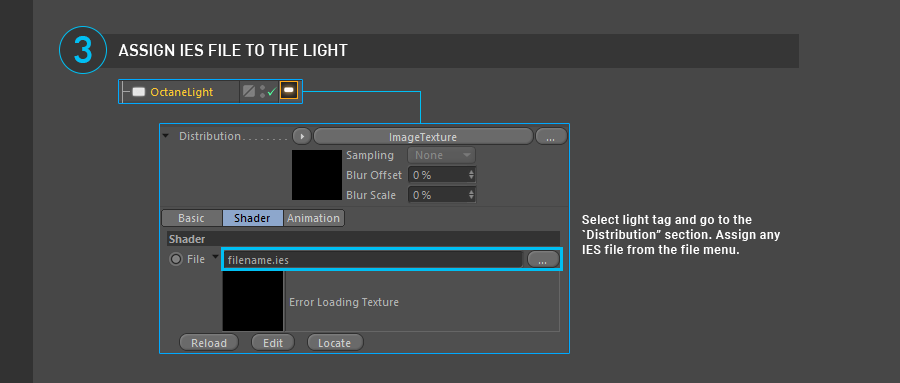Click the Distribution label
This screenshot has width=900, height=383.
click(210, 136)
